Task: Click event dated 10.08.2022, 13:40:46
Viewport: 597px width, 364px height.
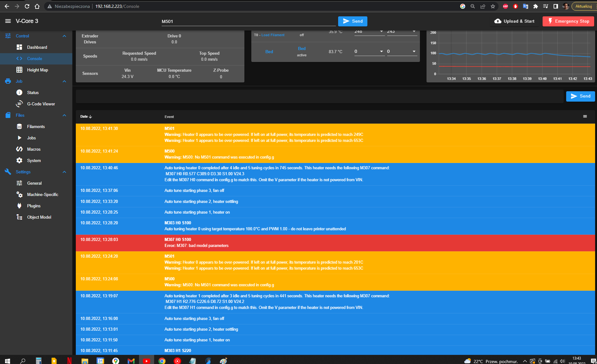Action: [335, 174]
